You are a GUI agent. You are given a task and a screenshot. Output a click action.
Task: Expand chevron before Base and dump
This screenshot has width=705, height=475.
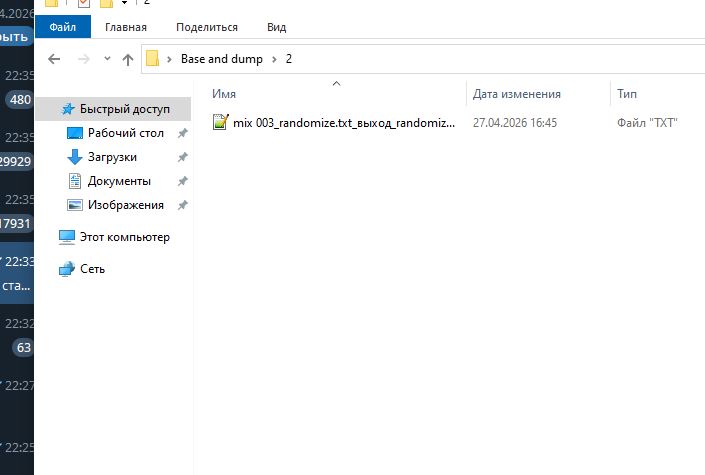[x=169, y=59]
